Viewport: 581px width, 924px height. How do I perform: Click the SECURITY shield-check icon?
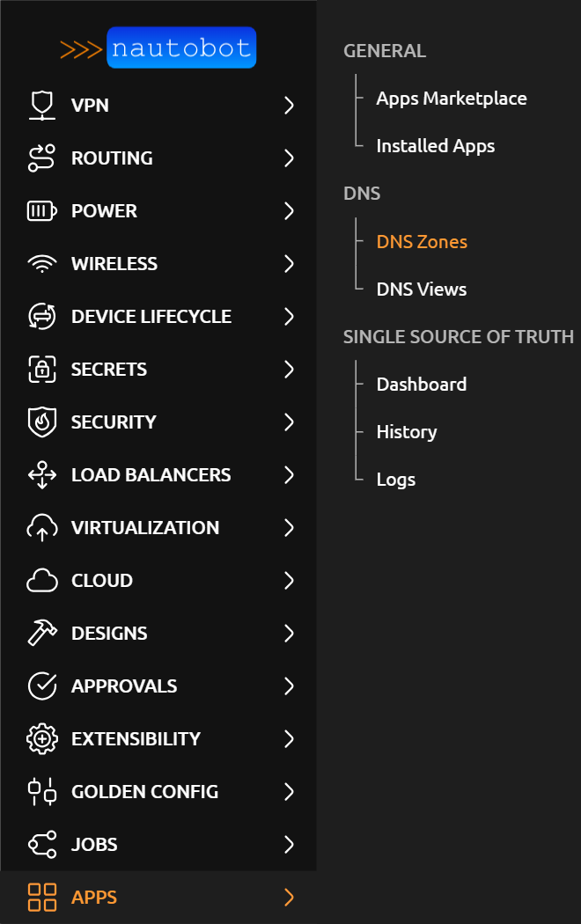(41, 422)
